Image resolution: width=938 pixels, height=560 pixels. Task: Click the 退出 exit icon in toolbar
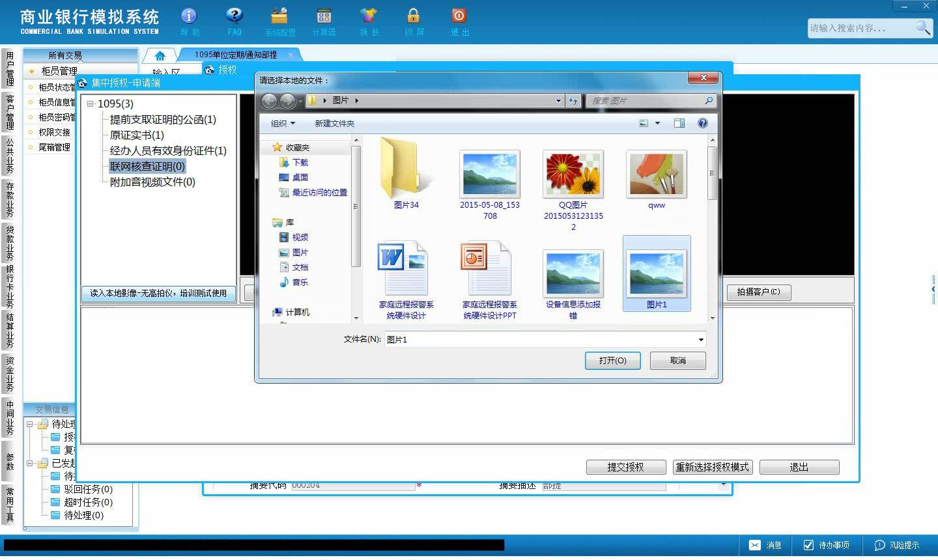point(459,16)
